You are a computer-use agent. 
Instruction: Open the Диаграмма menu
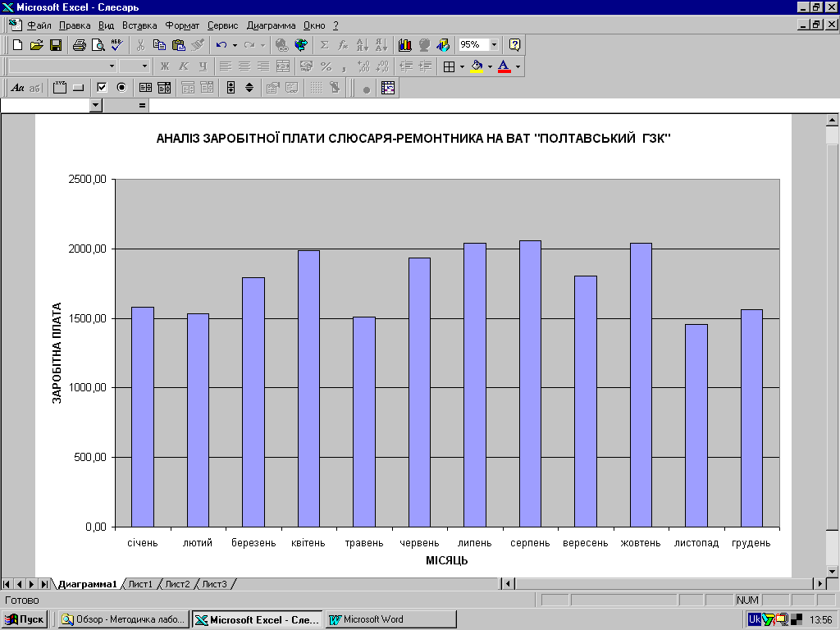pyautogui.click(x=271, y=25)
